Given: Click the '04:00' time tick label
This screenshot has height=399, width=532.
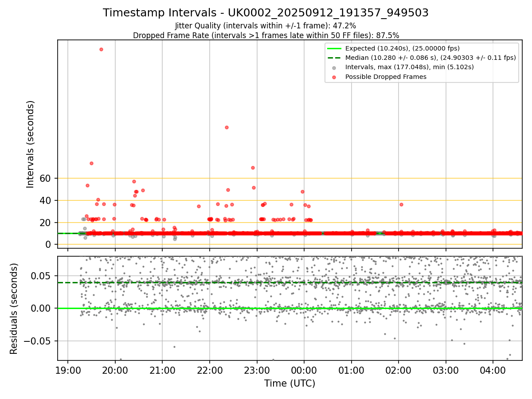Looking at the screenshot, I should pyautogui.click(x=493, y=370).
